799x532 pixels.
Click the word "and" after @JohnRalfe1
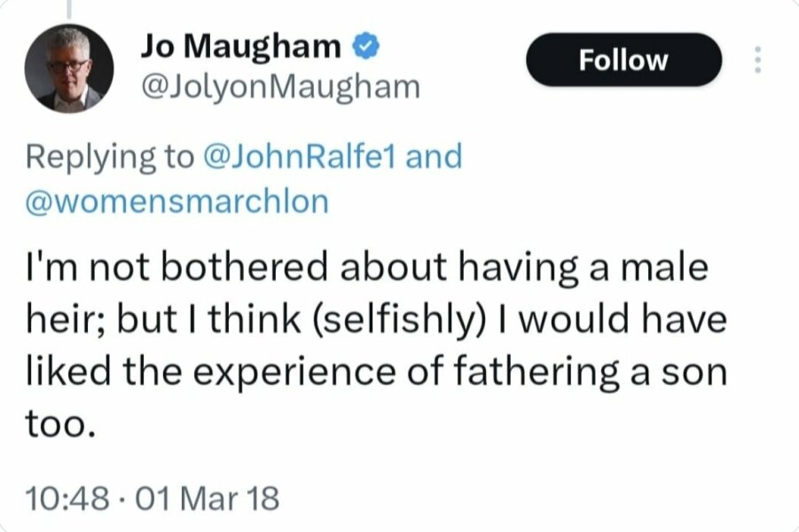[x=439, y=157]
